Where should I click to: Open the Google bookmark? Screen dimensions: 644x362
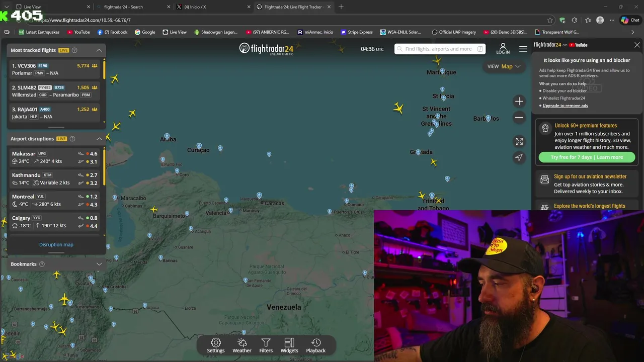145,32
